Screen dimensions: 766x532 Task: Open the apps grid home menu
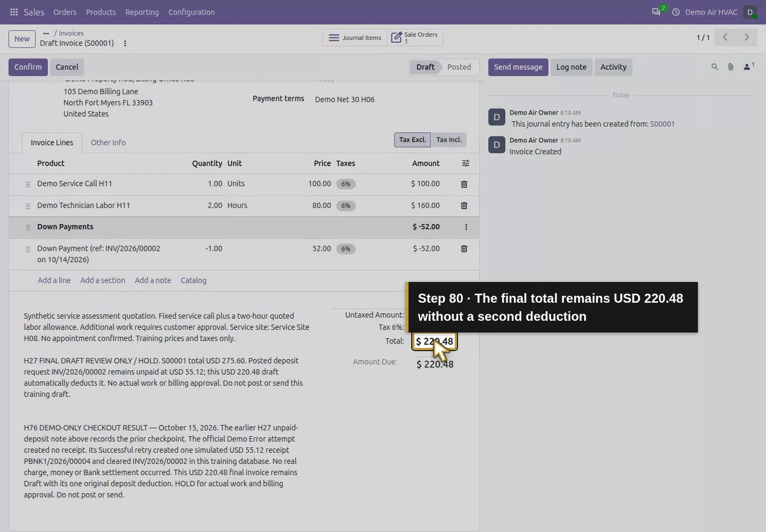tap(14, 12)
